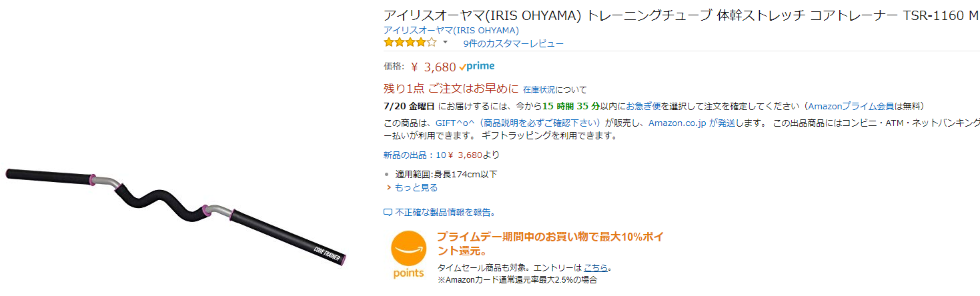Viewport: 980px width, 296px height.
Task: Open the 新品の出品：10 offers link
Action: coord(414,155)
